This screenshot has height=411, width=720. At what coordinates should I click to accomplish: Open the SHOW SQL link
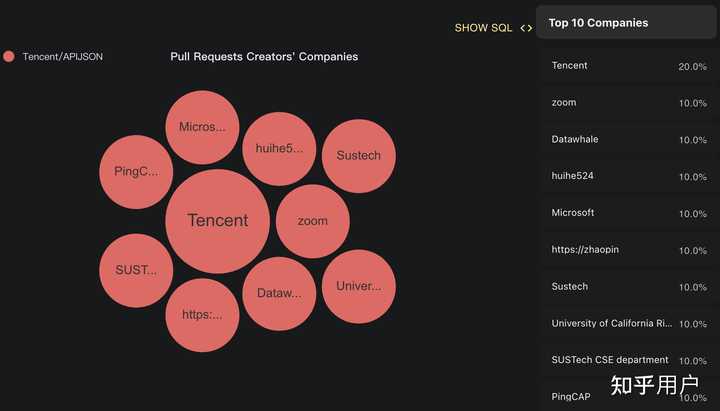483,28
